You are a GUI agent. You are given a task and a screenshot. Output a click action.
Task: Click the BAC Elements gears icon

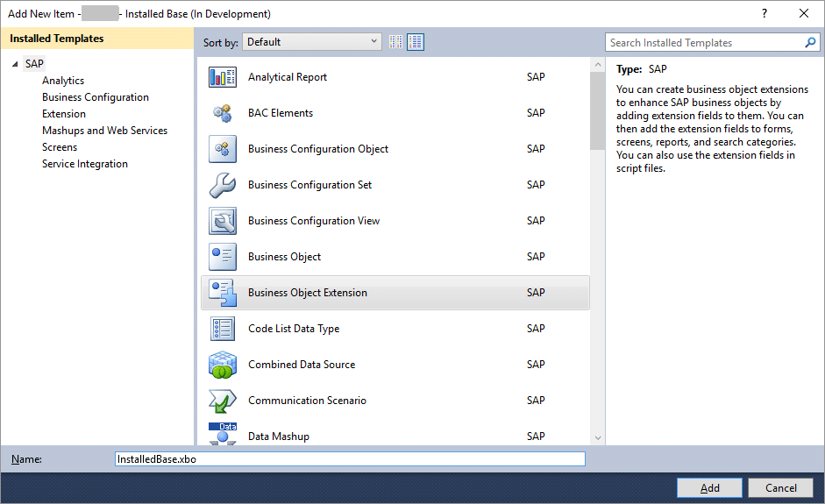(222, 113)
